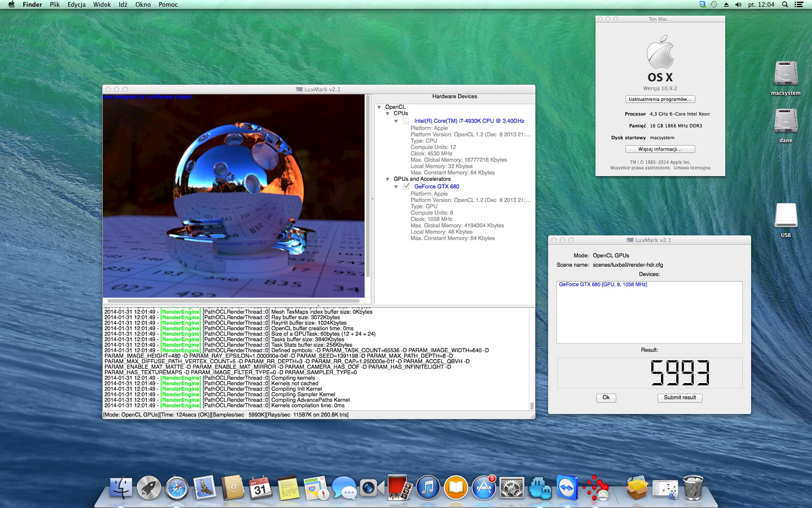Viewport: 812px width, 508px height.
Task: Click the TeamViewer menu bar icon
Action: pos(702,5)
